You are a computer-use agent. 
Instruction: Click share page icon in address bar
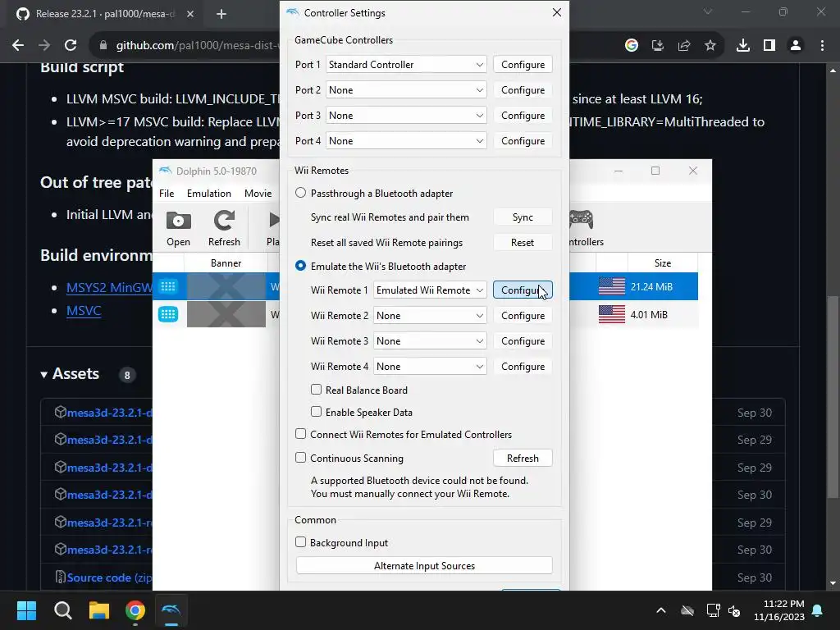click(x=683, y=46)
